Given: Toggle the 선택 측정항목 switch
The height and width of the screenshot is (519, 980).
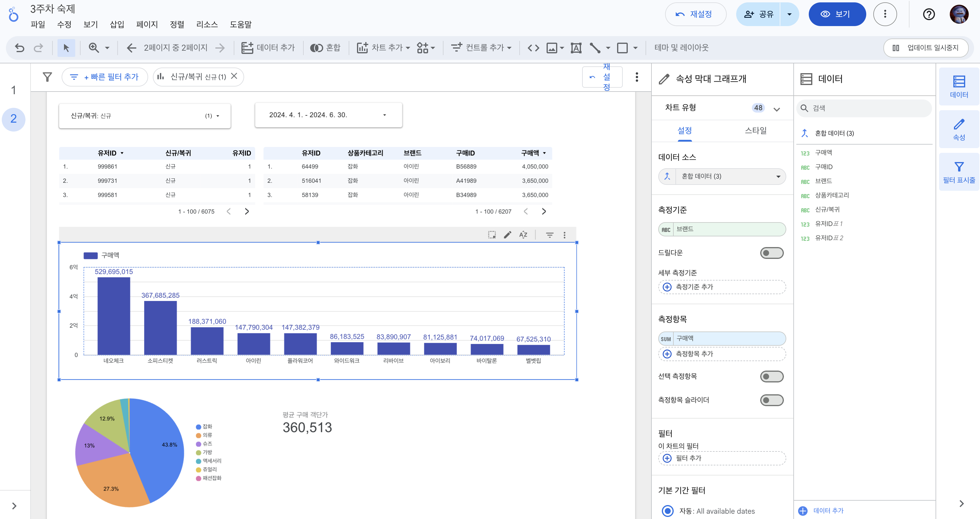Looking at the screenshot, I should coord(771,376).
